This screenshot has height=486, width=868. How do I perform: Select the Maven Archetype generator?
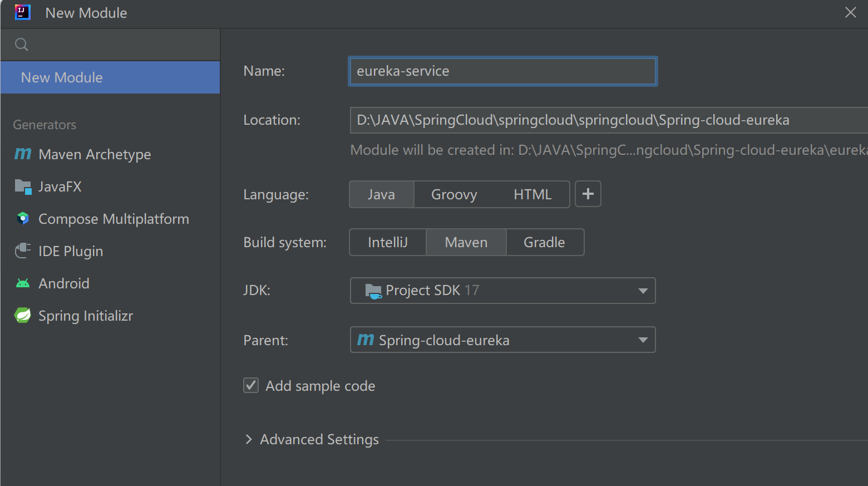pyautogui.click(x=110, y=154)
